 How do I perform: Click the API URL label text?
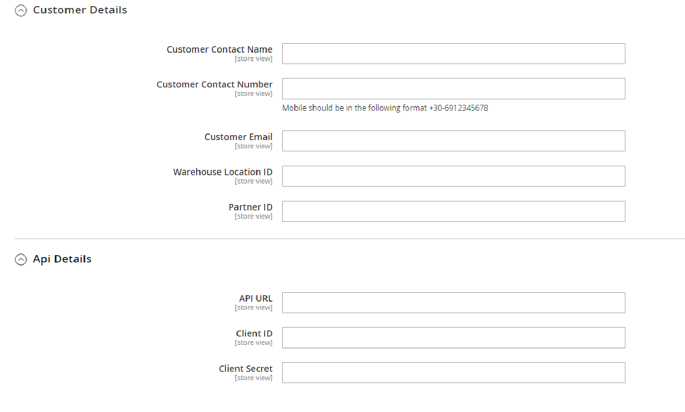pos(255,298)
